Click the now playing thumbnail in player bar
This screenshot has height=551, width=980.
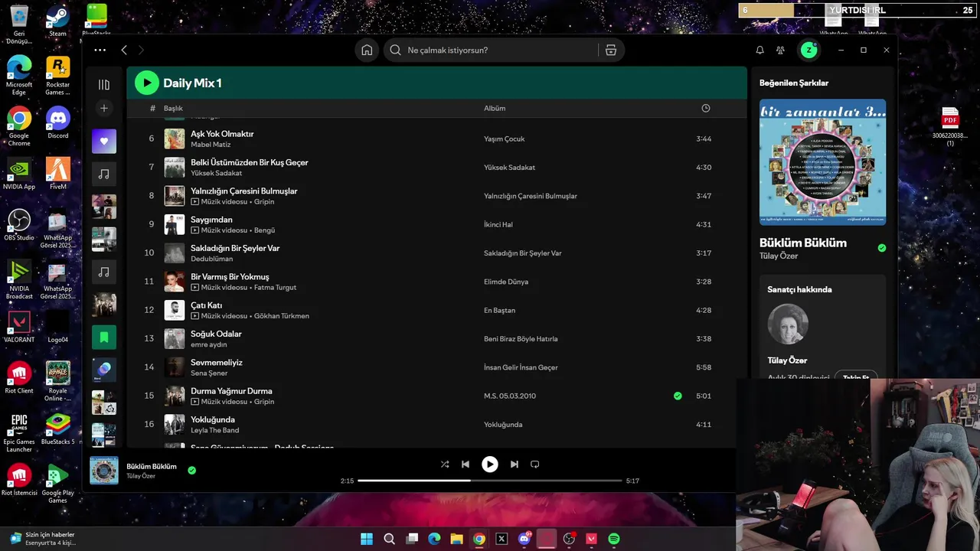pos(104,471)
